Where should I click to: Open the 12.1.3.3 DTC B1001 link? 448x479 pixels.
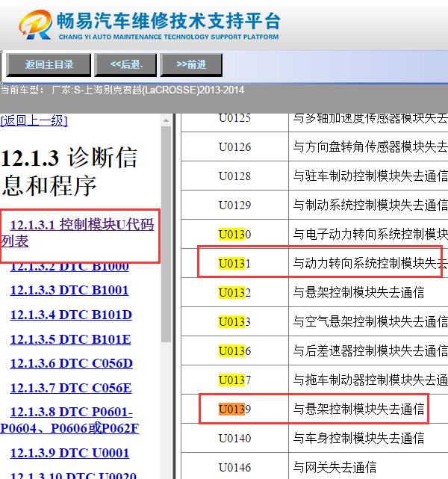69,290
